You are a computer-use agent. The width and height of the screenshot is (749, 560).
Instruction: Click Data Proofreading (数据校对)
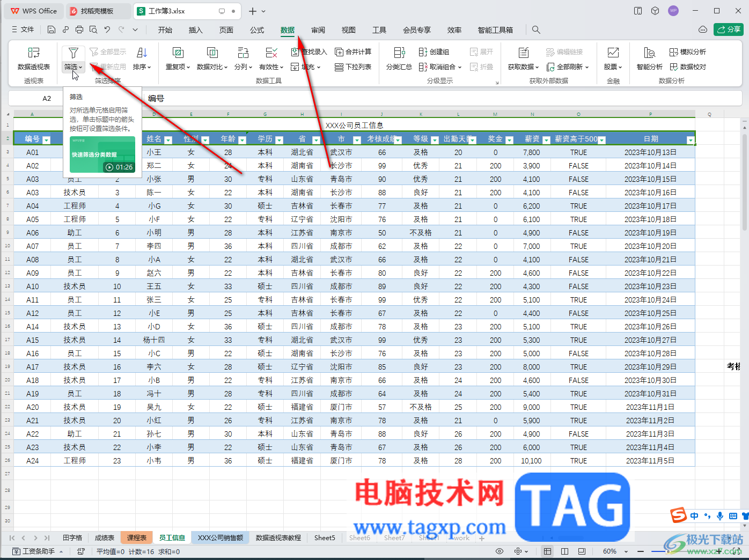687,67
